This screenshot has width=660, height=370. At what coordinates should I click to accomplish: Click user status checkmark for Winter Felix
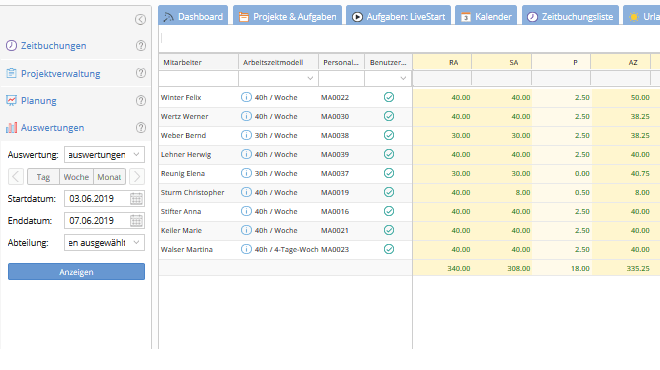point(389,97)
